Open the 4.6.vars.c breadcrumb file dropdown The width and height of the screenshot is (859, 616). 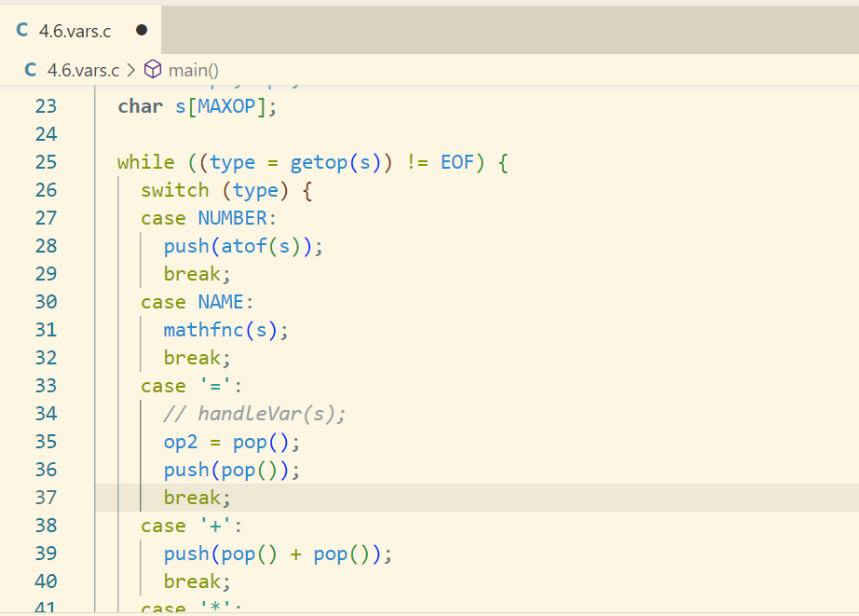pyautogui.click(x=83, y=70)
